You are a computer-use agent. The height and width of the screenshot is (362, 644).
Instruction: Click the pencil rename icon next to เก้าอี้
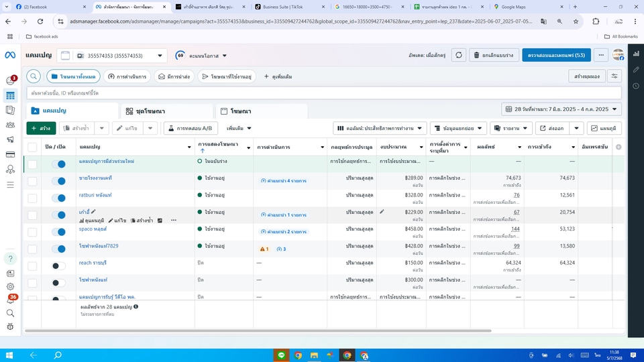pos(93,212)
